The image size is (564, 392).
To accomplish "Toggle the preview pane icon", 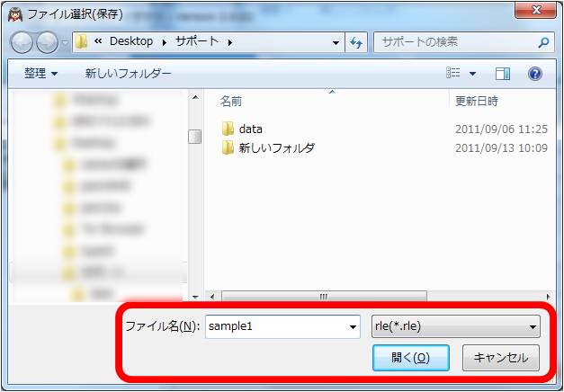I will 503,74.
